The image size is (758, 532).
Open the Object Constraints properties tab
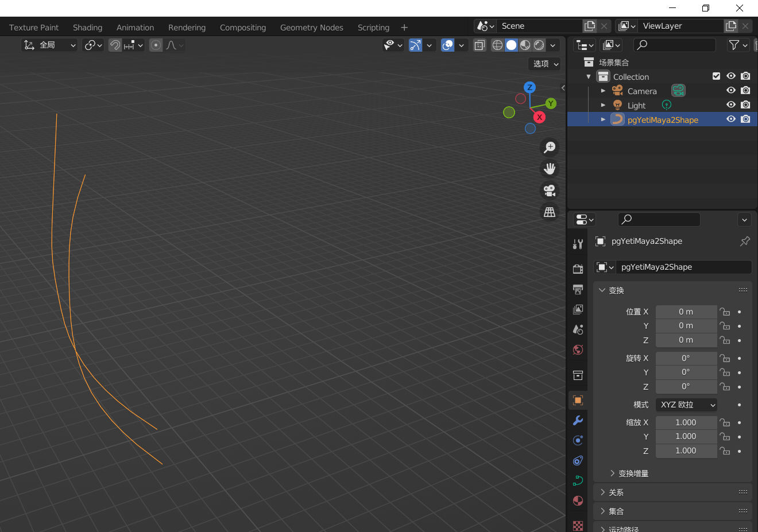tap(578, 460)
